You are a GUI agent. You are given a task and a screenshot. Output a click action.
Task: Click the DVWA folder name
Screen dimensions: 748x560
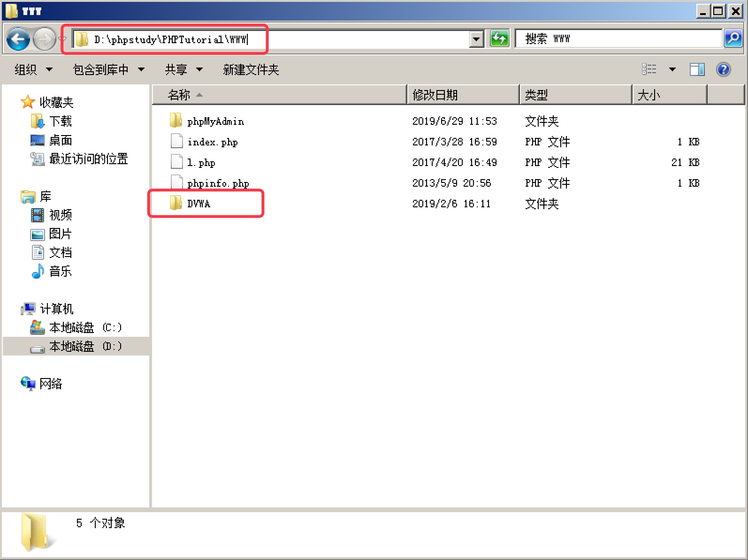[x=199, y=204]
